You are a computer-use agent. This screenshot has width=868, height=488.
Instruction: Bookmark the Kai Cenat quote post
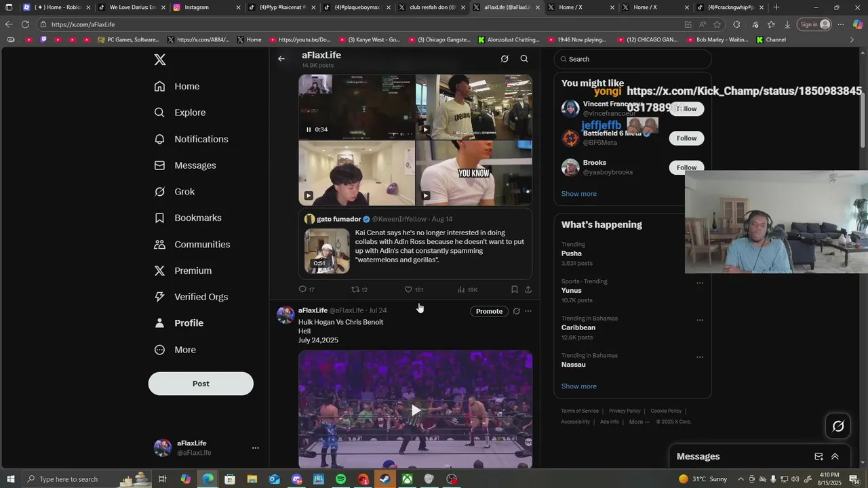click(514, 289)
